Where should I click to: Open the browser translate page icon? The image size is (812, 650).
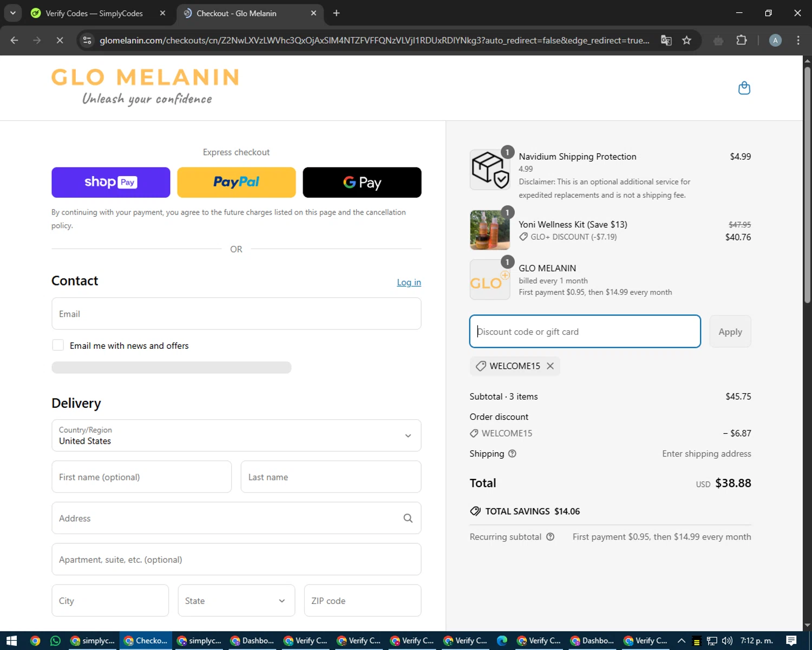[666, 40]
